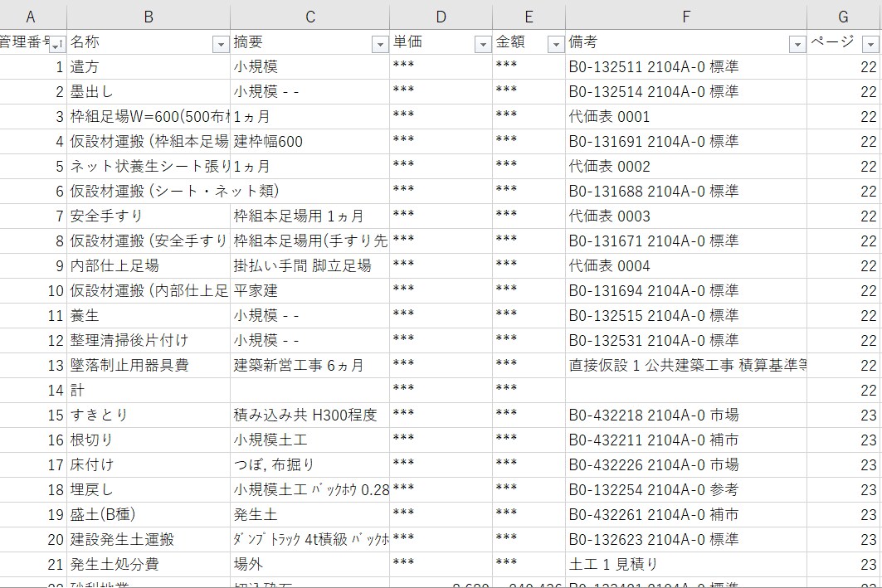Select the 枠組本足場用 1ヵ月 cell
Screen dimensions: 882x588
click(x=310, y=216)
